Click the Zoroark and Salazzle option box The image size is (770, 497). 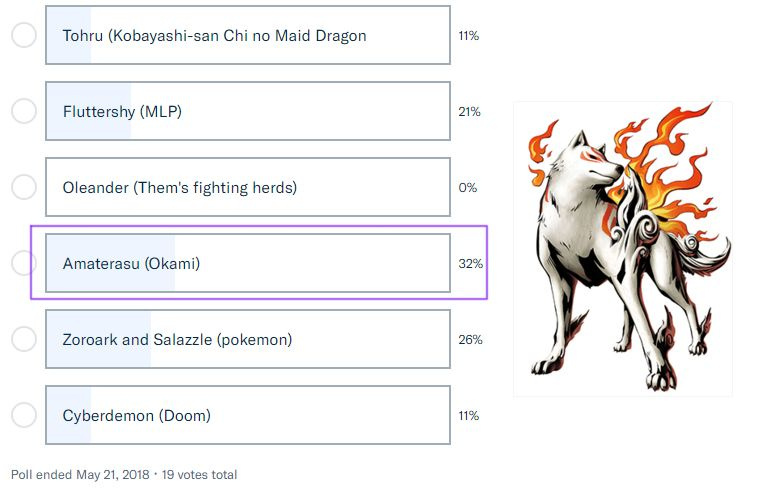247,339
